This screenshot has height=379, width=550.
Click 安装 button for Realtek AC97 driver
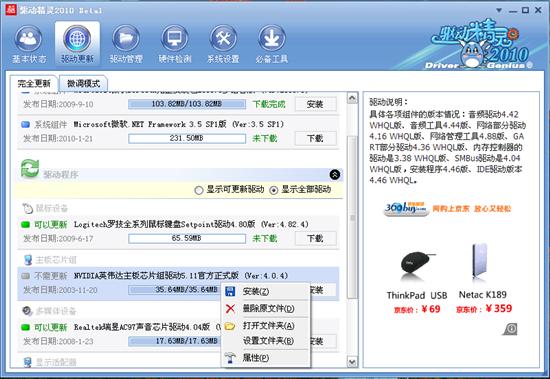click(x=322, y=341)
